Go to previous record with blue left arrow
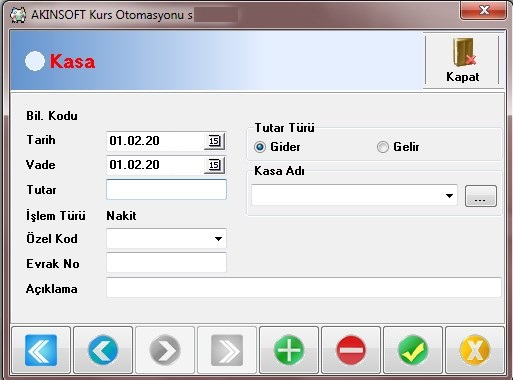Image resolution: width=513 pixels, height=380 pixels. coord(103,350)
